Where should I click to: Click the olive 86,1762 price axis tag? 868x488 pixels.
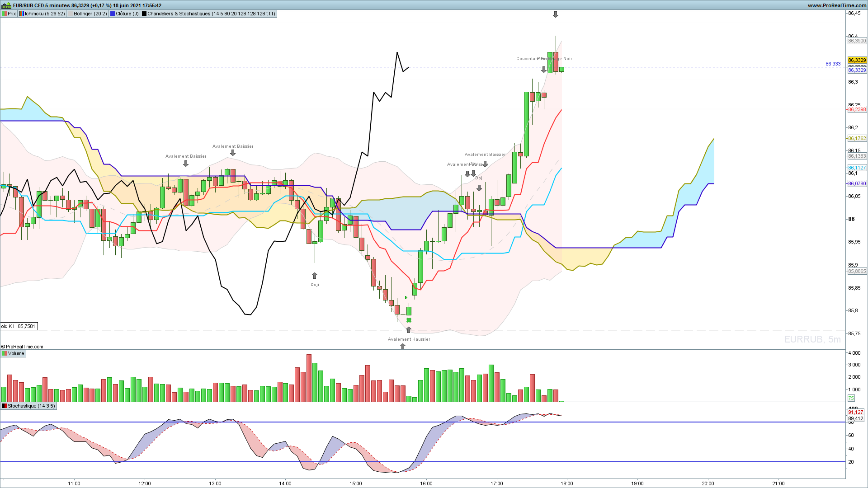click(x=857, y=138)
